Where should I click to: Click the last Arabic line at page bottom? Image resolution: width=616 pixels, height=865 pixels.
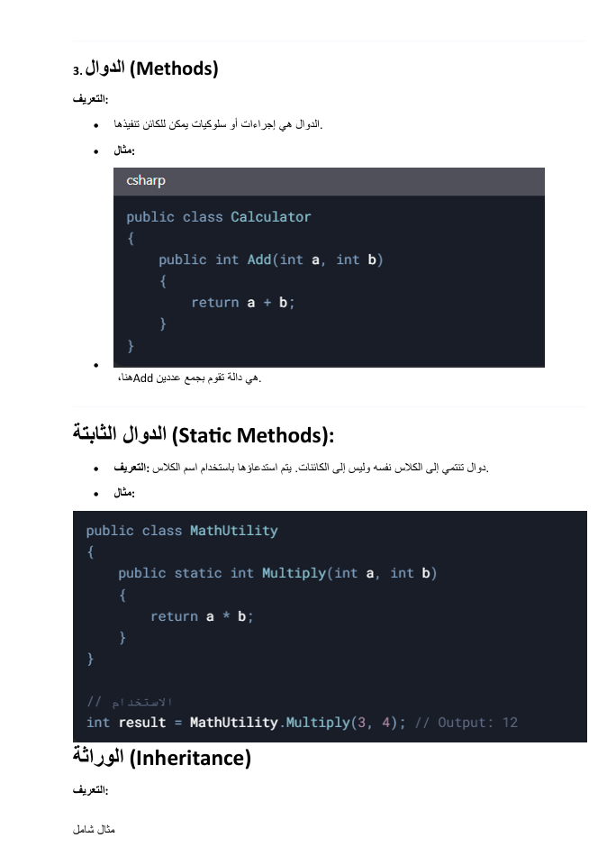(94, 829)
